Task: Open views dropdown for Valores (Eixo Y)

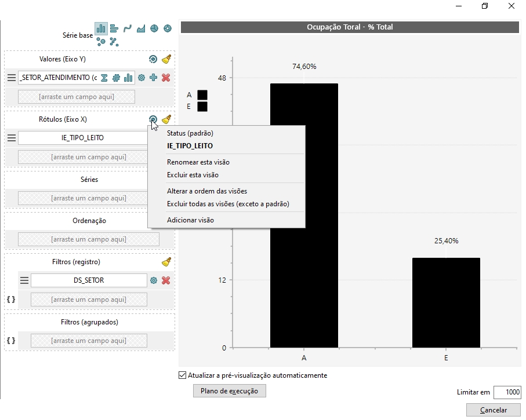Action: coord(153,59)
